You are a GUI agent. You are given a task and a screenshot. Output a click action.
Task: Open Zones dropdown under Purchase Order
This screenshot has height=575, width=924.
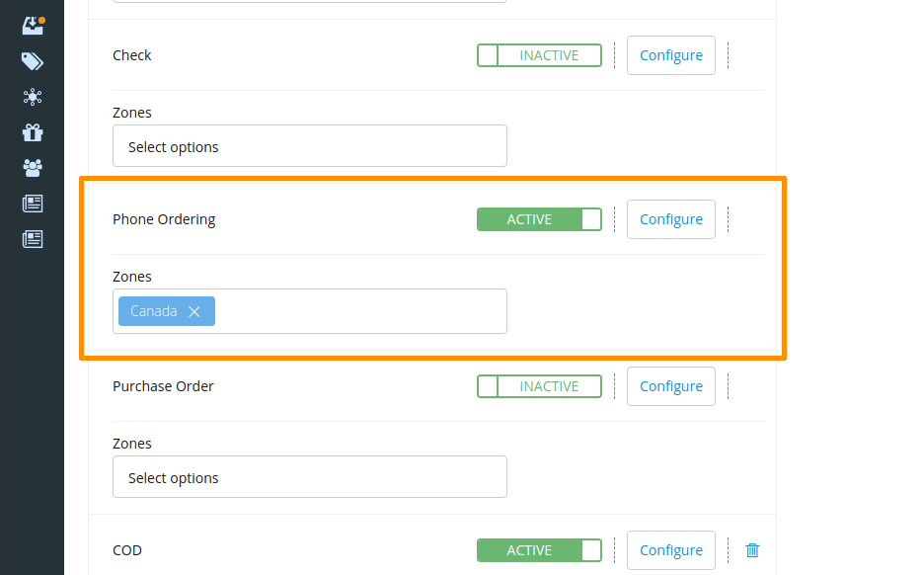pos(309,477)
